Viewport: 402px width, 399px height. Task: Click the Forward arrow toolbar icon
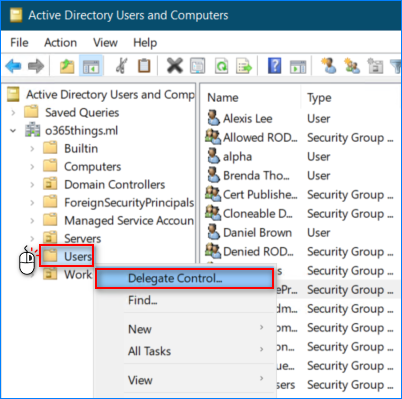(x=36, y=66)
